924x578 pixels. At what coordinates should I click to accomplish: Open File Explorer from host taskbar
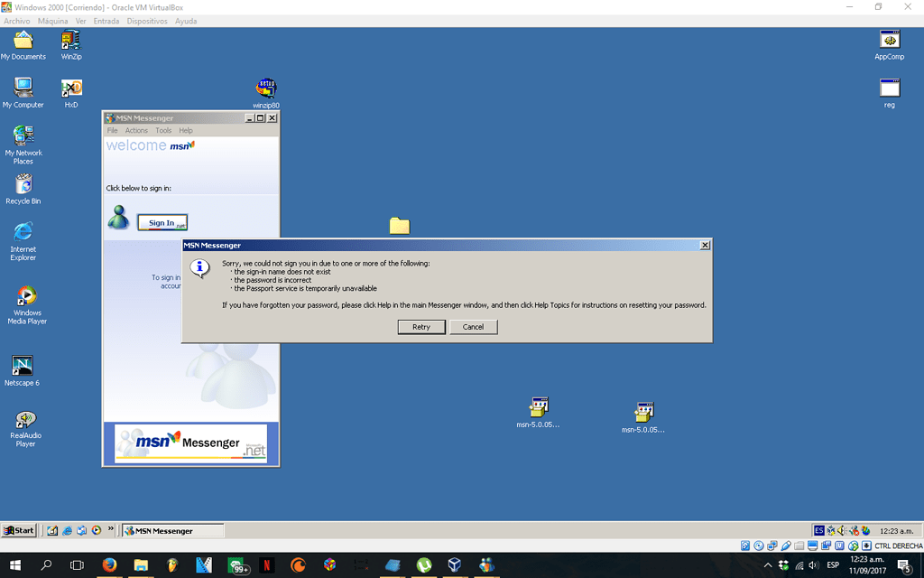(x=141, y=565)
